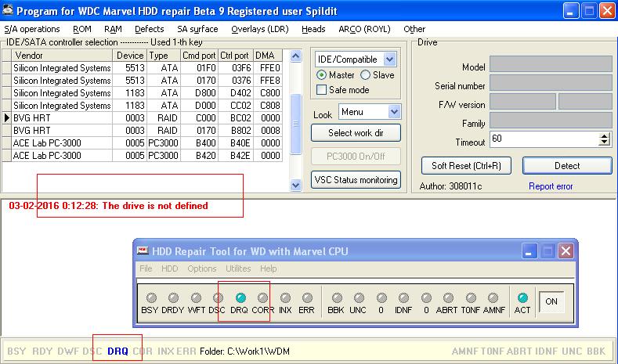618x364 pixels.
Task: Select Silicon Integrated Systems row with port 01F0
Action: click(x=143, y=68)
